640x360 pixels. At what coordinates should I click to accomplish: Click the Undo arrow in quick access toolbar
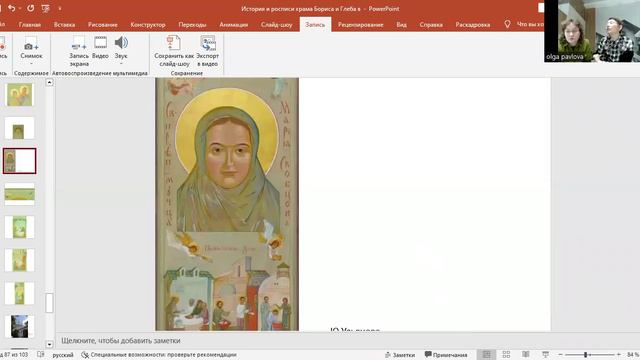click(11, 8)
